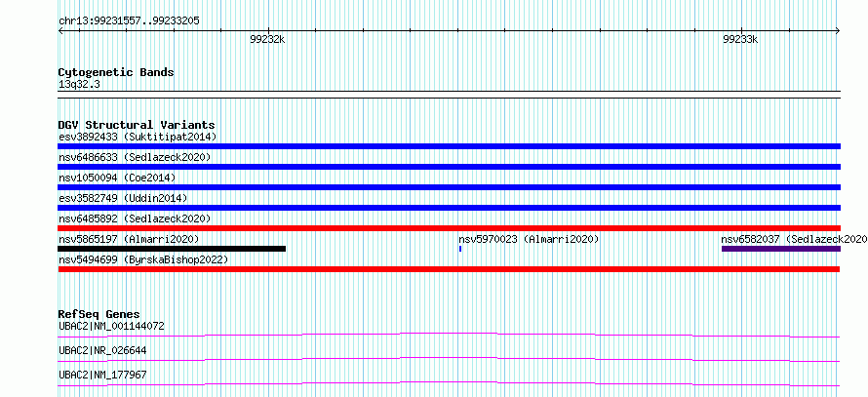
Task: Open the nsv6486633 (Sedlazeck2020) variant label
Action: (135, 157)
